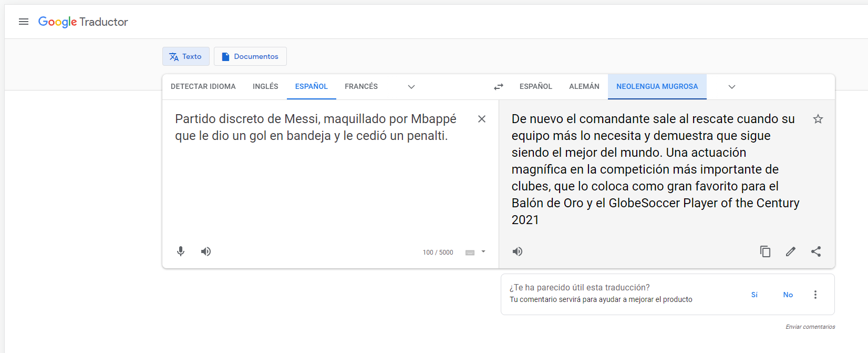Screen dimensions: 868x353
Task: Suggest an edit with pencil icon
Action: coord(791,251)
